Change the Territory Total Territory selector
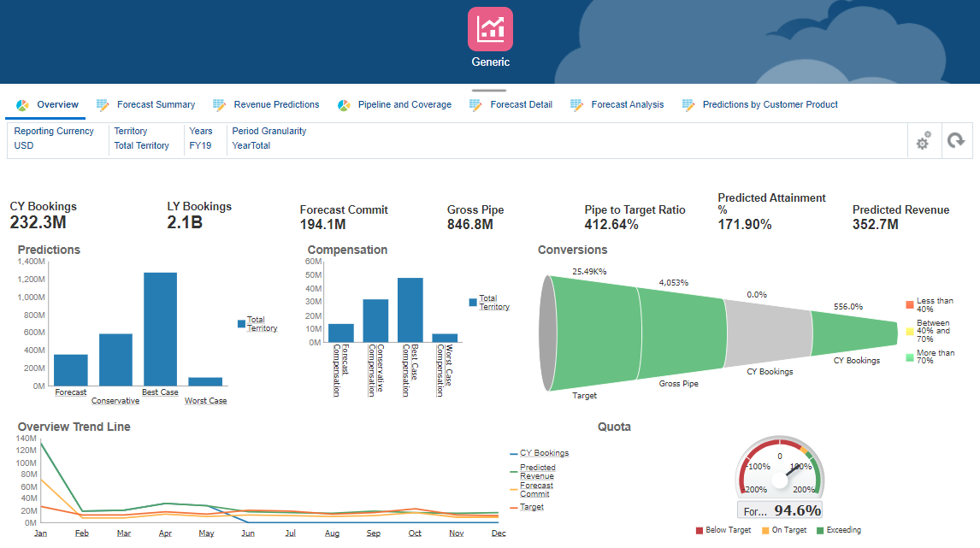 click(x=141, y=138)
